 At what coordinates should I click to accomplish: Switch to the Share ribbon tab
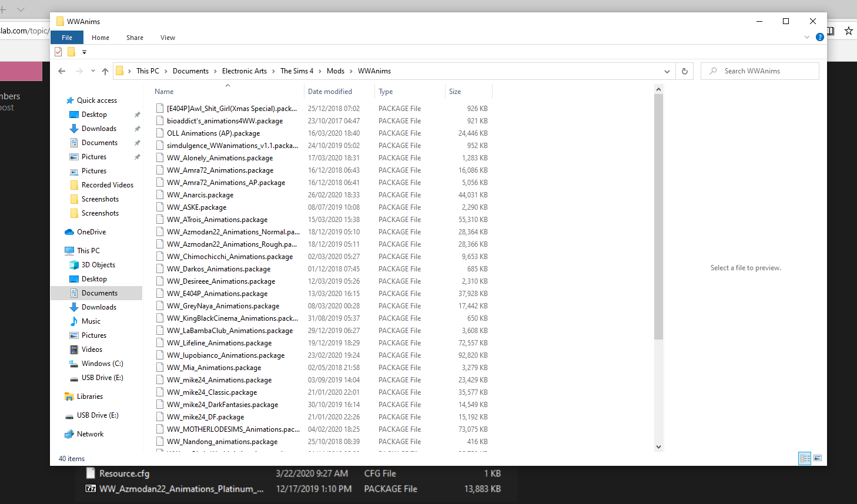point(135,38)
